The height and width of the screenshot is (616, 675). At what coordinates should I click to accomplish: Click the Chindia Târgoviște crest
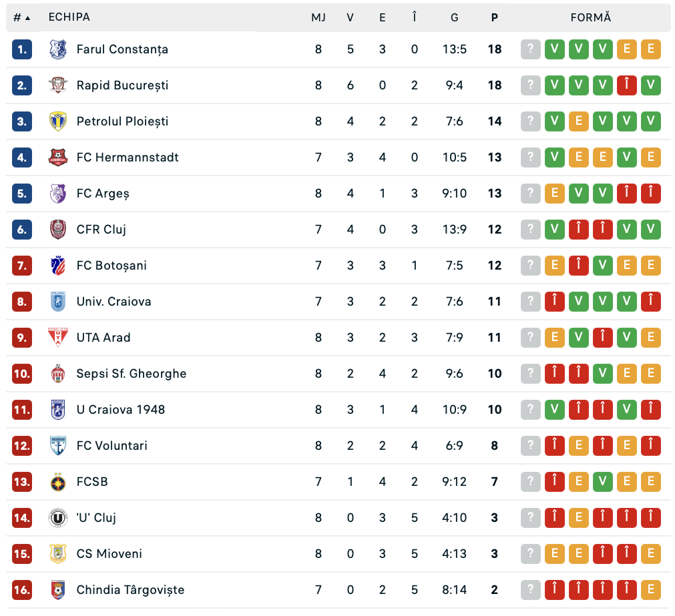coord(58,590)
